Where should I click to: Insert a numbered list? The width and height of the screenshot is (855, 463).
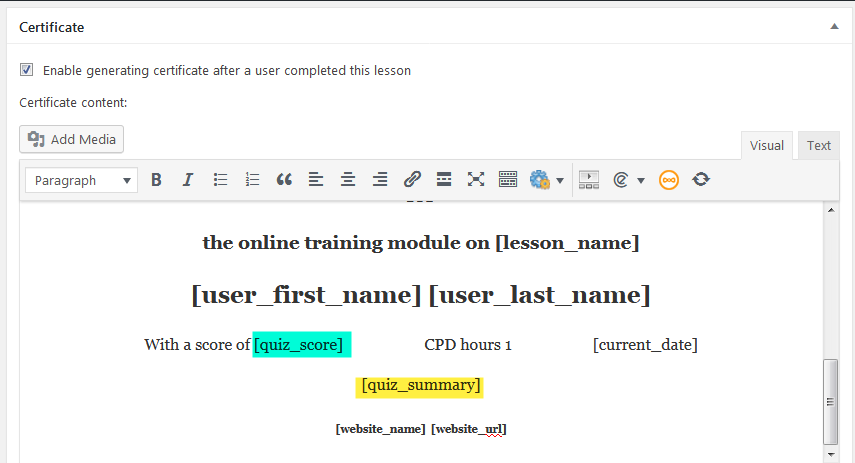(x=252, y=179)
